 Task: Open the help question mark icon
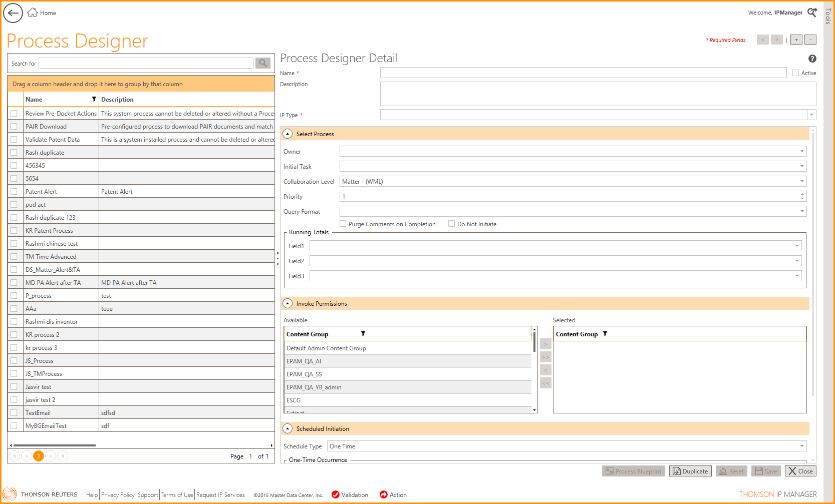(x=812, y=59)
